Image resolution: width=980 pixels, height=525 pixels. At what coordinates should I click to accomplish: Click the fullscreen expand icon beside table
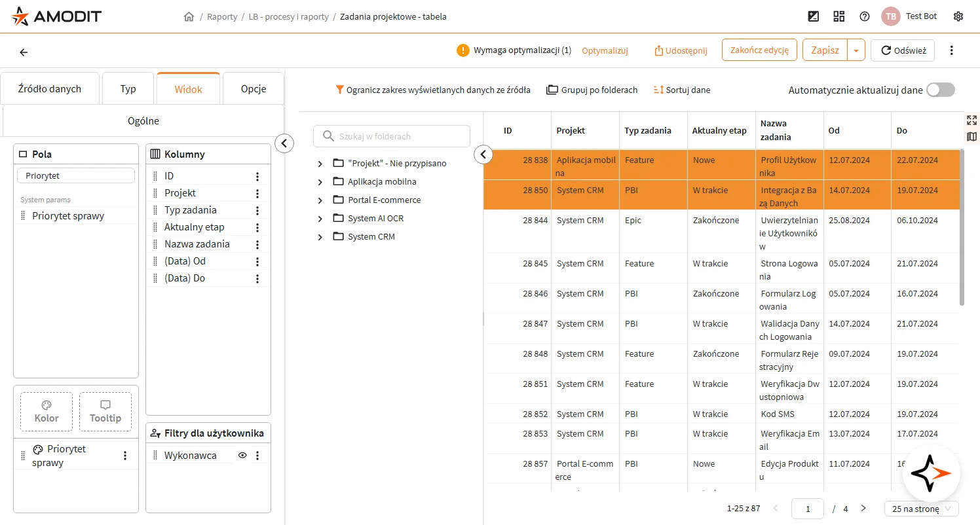(971, 120)
